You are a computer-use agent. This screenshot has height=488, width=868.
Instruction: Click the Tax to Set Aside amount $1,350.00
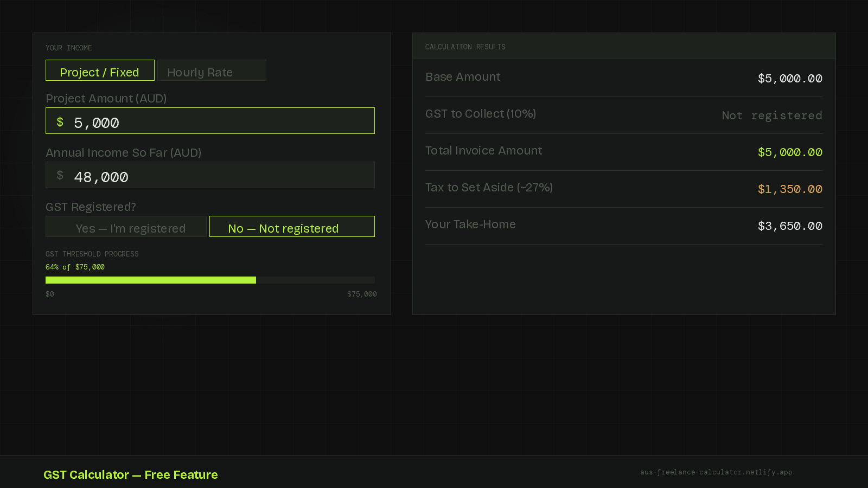tap(790, 189)
